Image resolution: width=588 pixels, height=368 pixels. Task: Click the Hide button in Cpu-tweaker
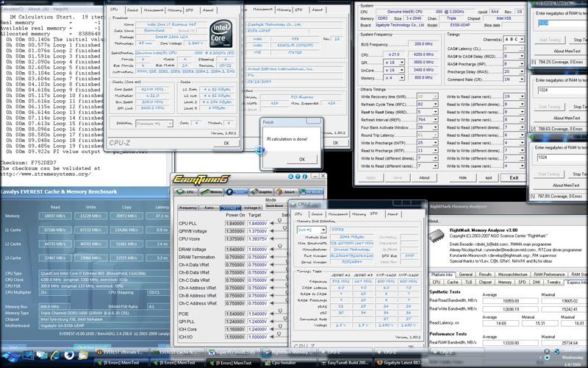(463, 177)
